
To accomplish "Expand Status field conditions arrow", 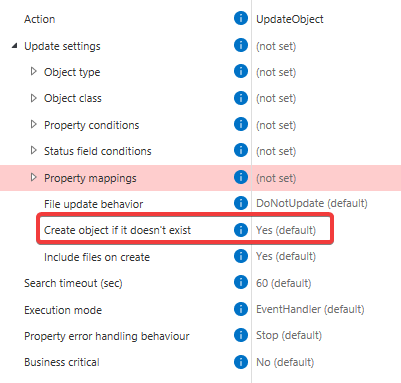I will [x=33, y=151].
